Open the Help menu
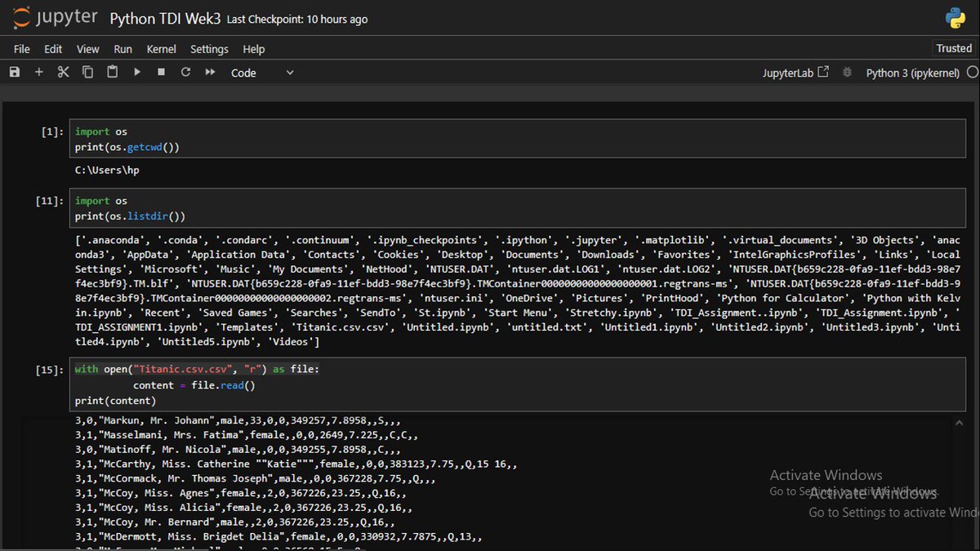 [254, 49]
